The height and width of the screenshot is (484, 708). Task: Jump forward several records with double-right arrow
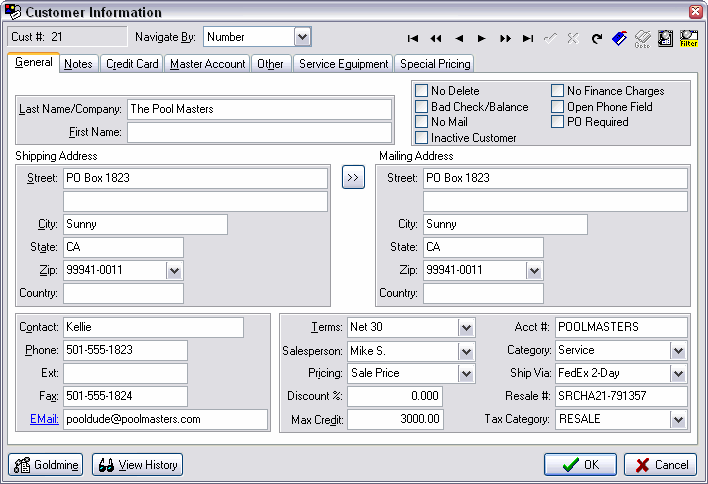click(505, 39)
